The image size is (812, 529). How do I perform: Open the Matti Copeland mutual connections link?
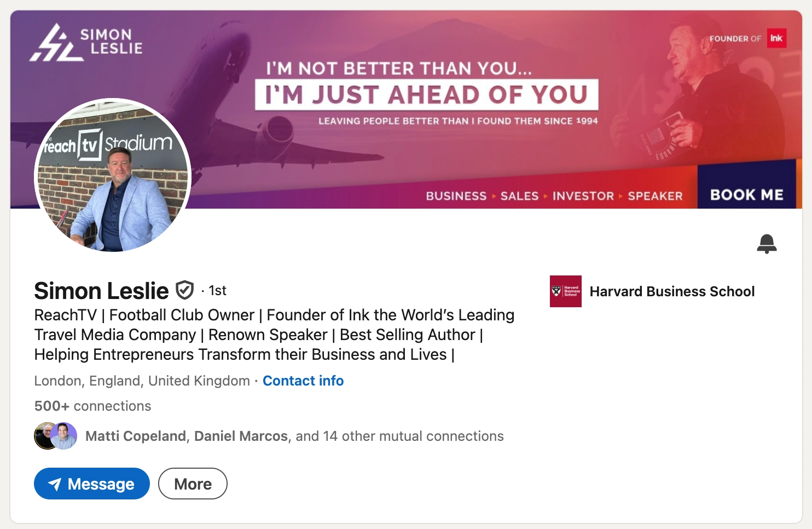[136, 436]
